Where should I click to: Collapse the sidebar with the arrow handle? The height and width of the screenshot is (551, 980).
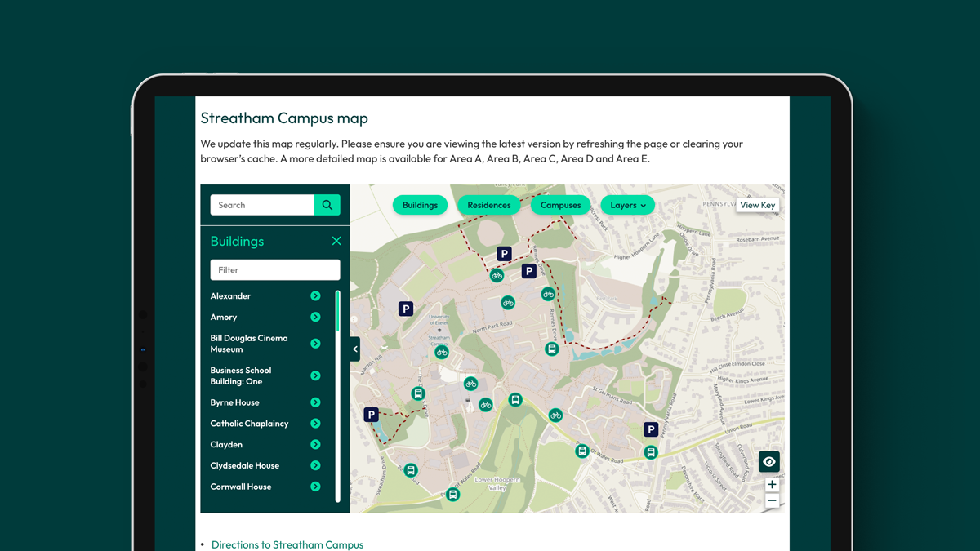tap(355, 349)
